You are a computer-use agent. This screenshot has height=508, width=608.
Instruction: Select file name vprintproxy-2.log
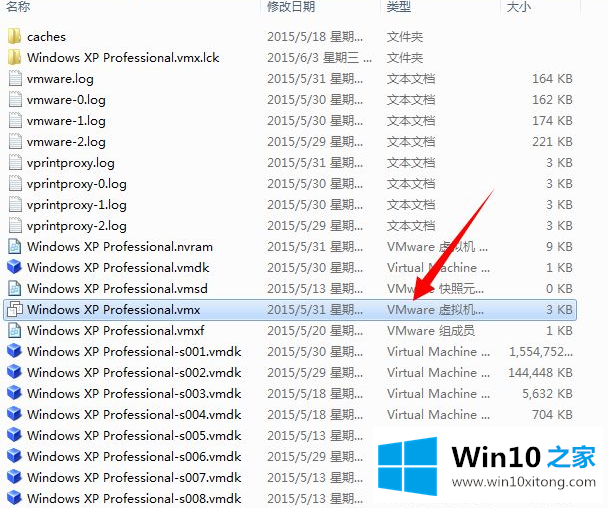tap(77, 226)
